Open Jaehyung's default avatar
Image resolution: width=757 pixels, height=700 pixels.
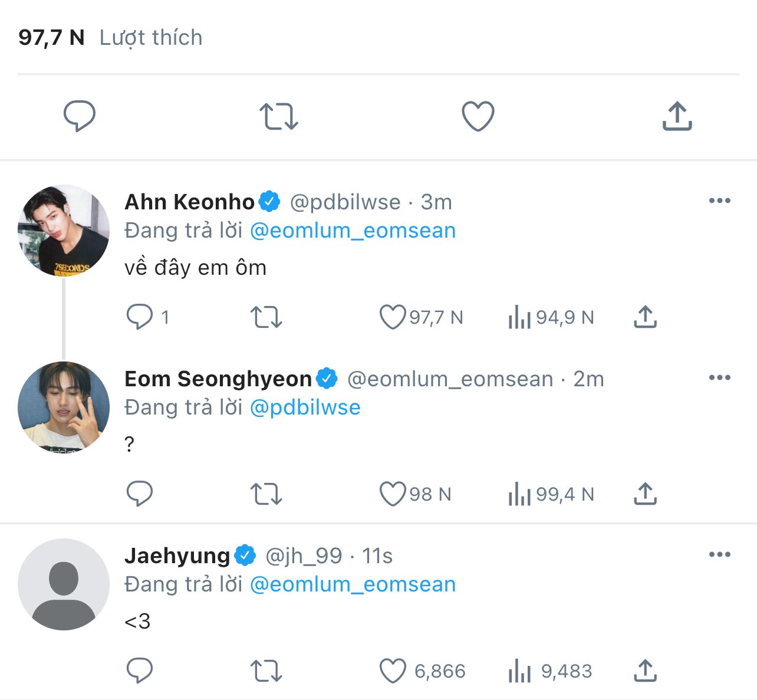pyautogui.click(x=64, y=584)
